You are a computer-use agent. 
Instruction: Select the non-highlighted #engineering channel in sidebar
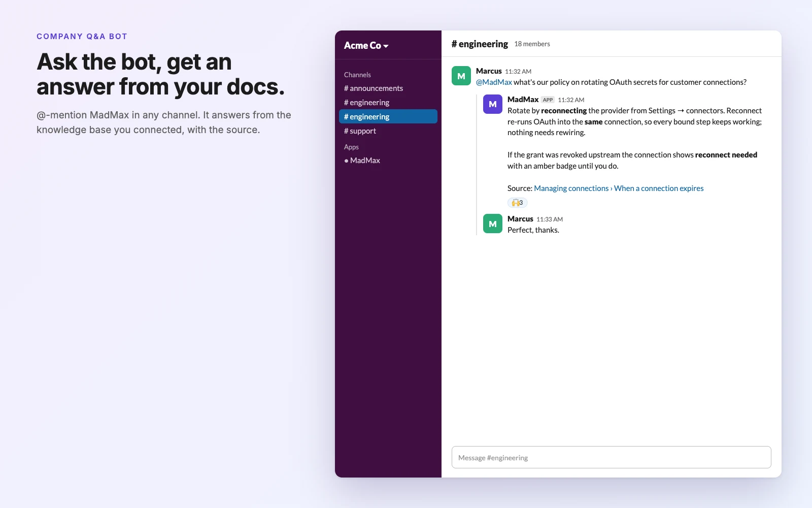[388, 103]
